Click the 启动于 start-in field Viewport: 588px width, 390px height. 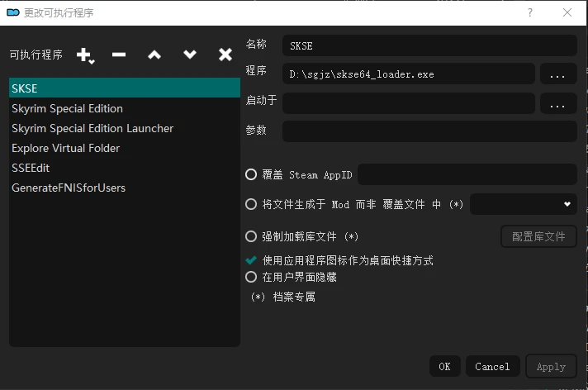click(x=408, y=103)
